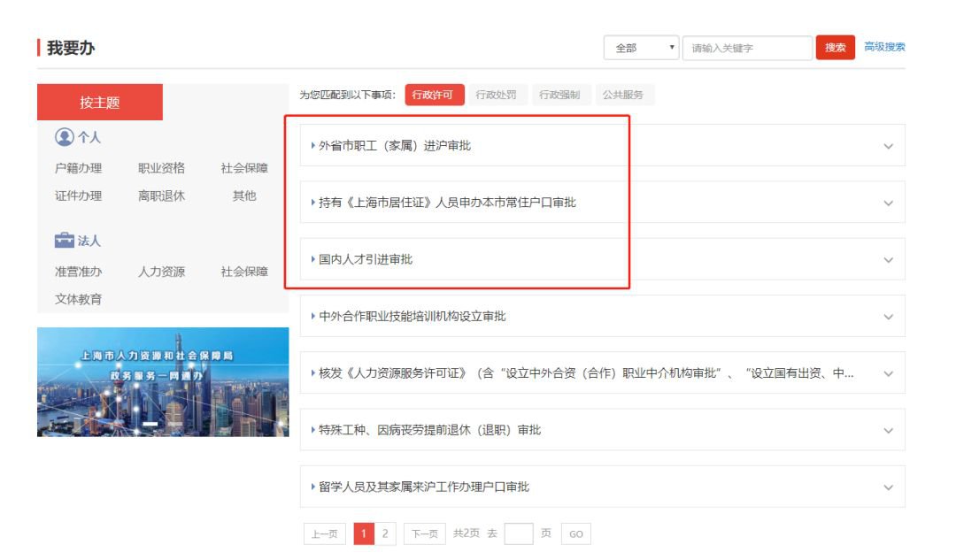Open the 全部 category dropdown
This screenshot has height=560, width=956.
642,48
